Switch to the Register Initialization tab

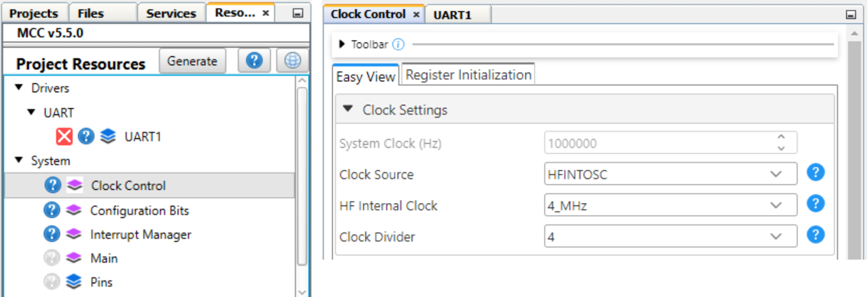[468, 75]
